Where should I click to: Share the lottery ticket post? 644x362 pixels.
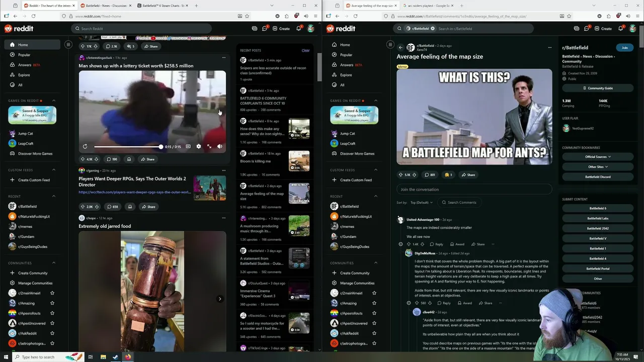tap(148, 159)
